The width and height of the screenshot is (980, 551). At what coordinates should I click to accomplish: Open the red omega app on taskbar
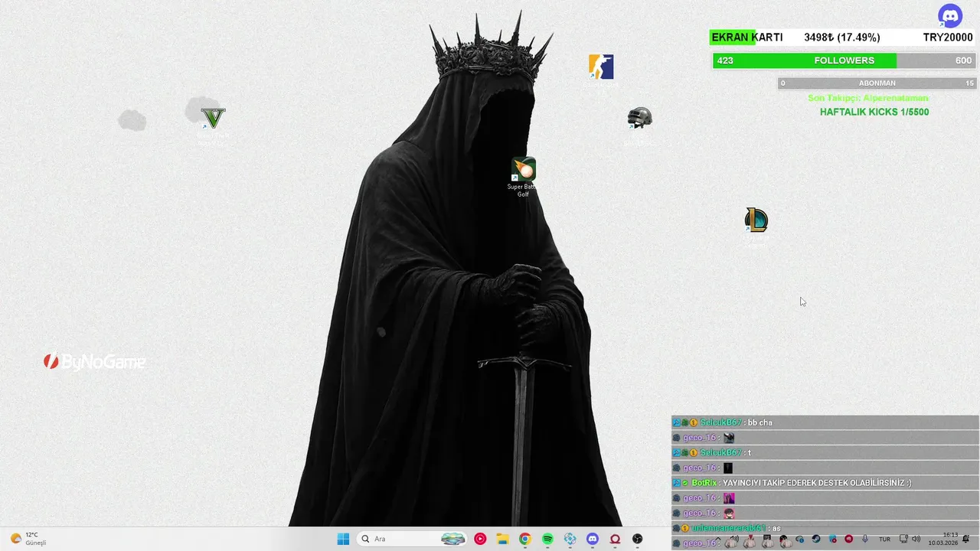coord(615,539)
